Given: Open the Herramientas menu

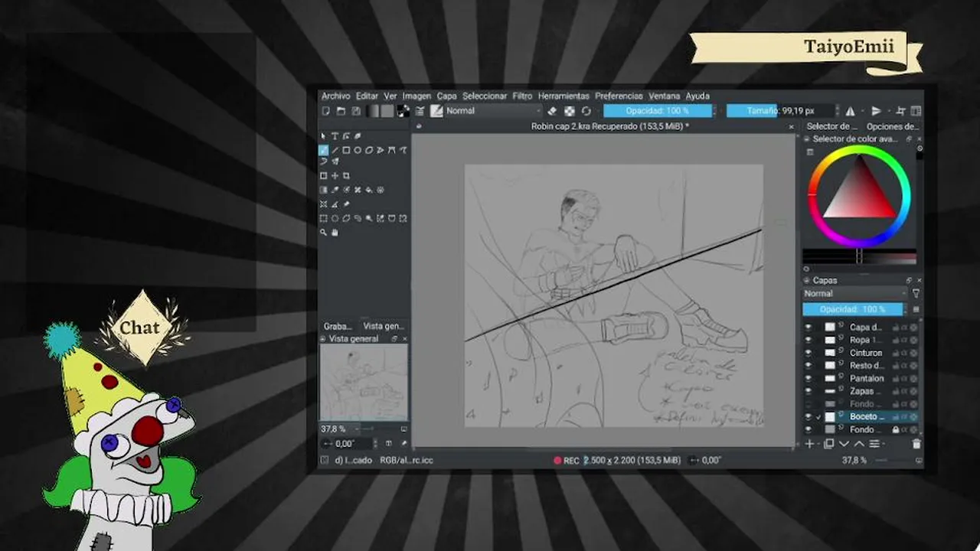Looking at the screenshot, I should click(x=563, y=96).
